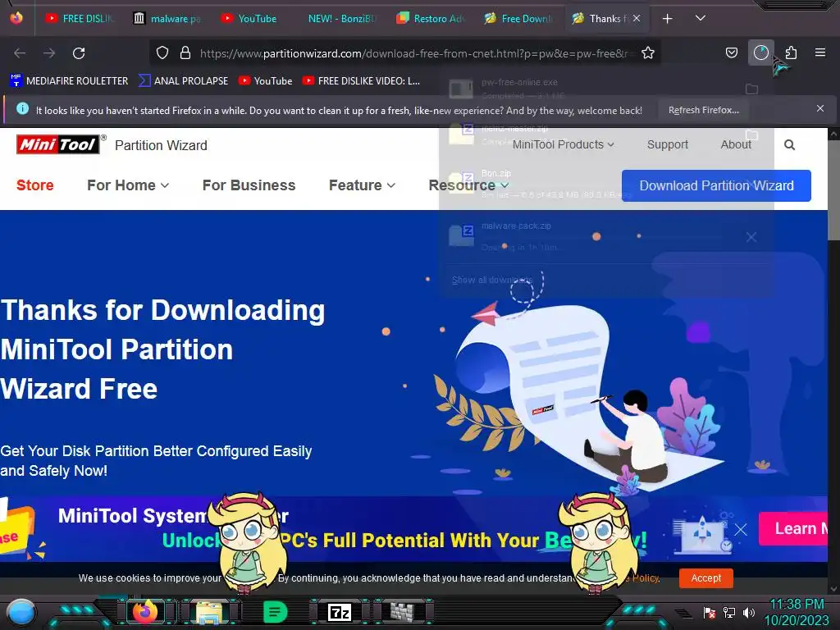
Task: Open the tracking protection shield icon
Action: pyautogui.click(x=162, y=52)
